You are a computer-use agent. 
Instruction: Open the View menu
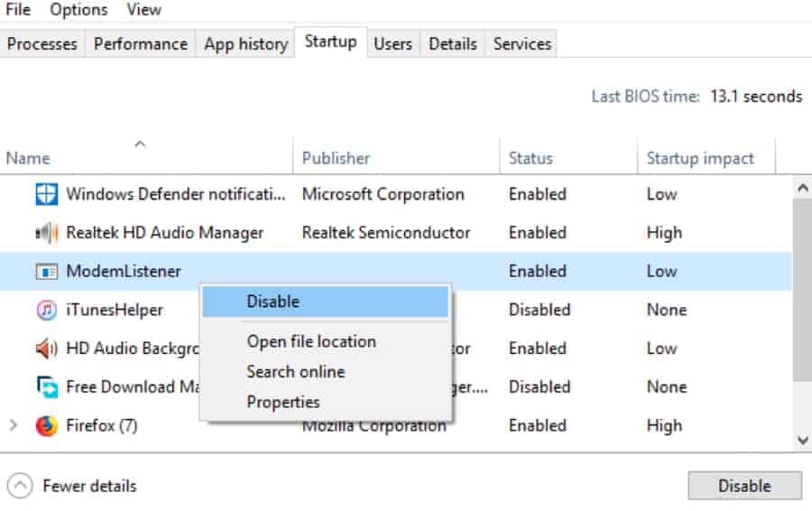[144, 10]
